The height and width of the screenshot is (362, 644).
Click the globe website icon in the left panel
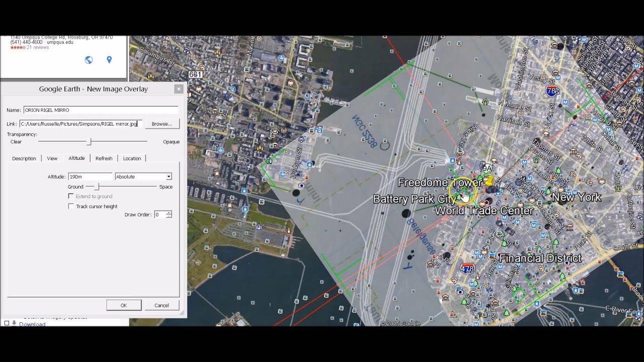tap(89, 60)
